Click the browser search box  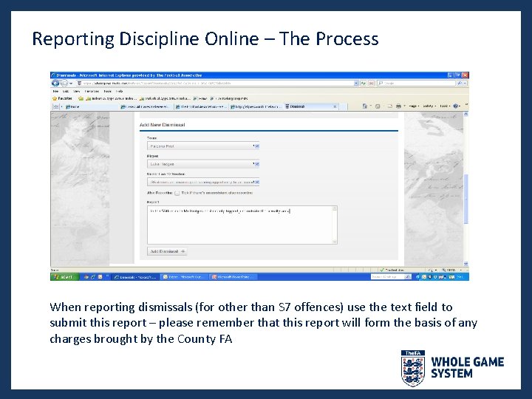click(x=417, y=83)
